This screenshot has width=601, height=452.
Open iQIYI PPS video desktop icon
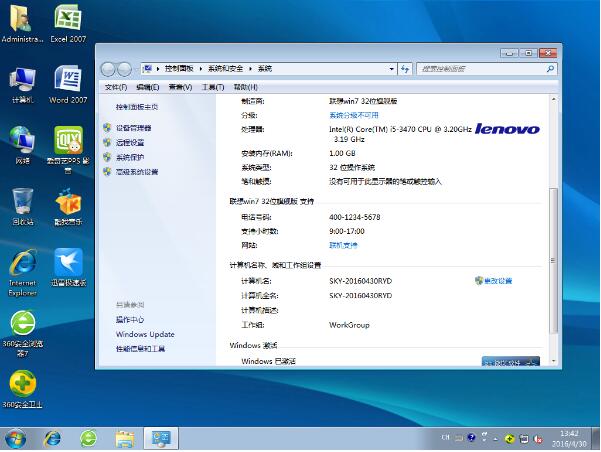(68, 150)
